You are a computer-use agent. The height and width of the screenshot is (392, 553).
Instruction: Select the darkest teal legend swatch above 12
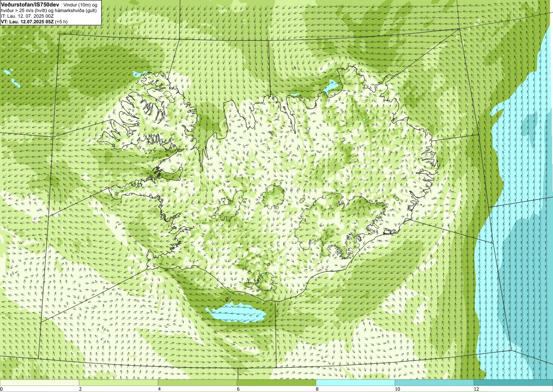[x=513, y=383]
